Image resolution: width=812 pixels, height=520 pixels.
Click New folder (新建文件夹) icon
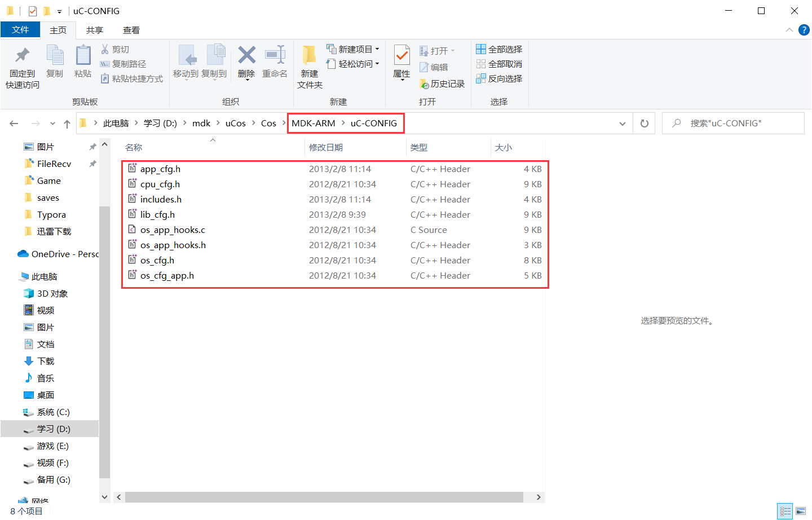point(309,55)
